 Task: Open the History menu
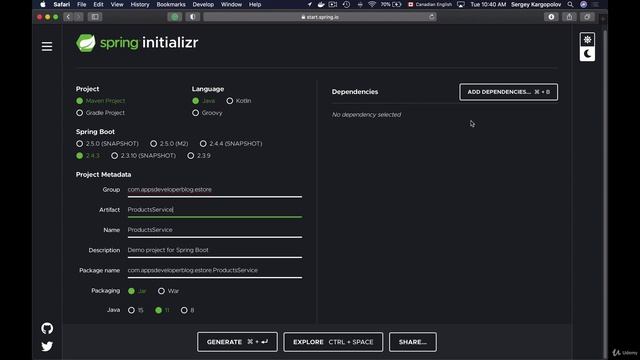pos(140,4)
